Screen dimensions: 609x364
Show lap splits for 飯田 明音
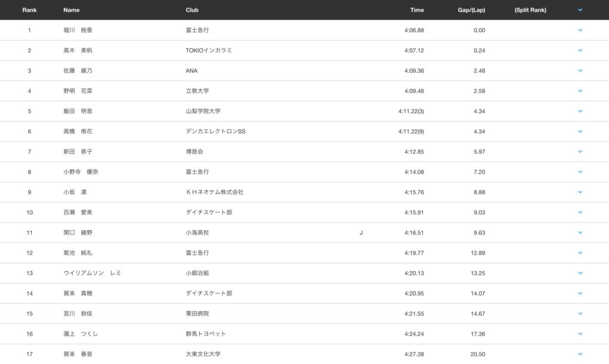[580, 111]
